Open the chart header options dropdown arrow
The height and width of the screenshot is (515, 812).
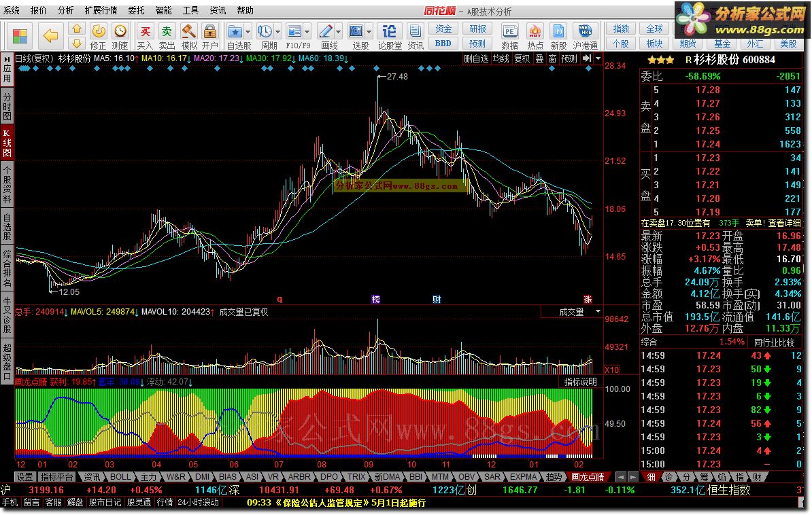pos(598,58)
